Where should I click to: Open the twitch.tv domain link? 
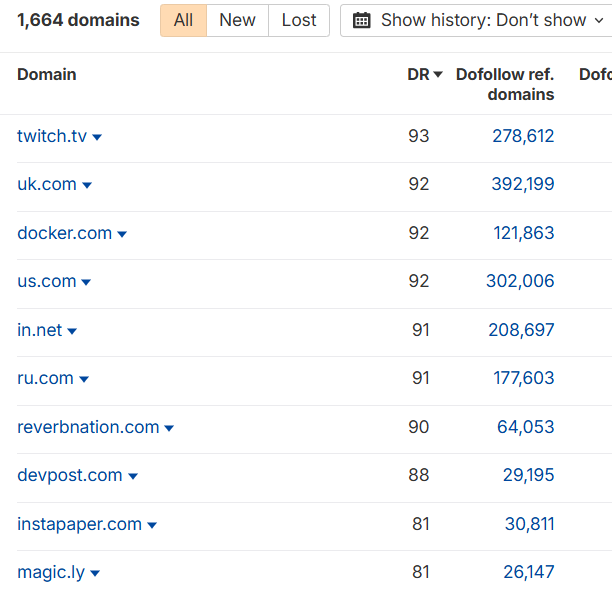(x=52, y=136)
